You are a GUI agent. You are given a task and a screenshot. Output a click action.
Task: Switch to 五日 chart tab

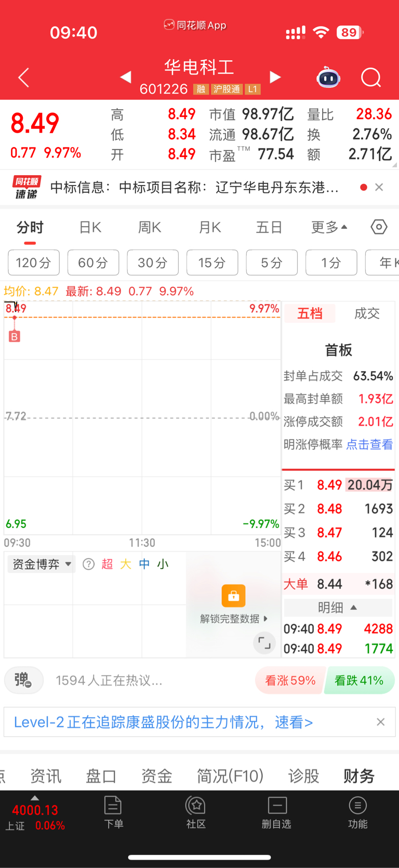coord(269,228)
